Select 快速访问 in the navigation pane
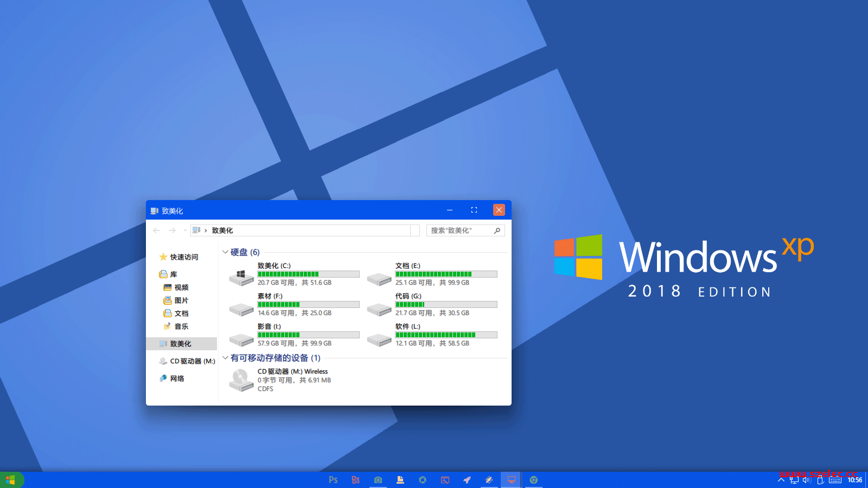 tap(184, 257)
